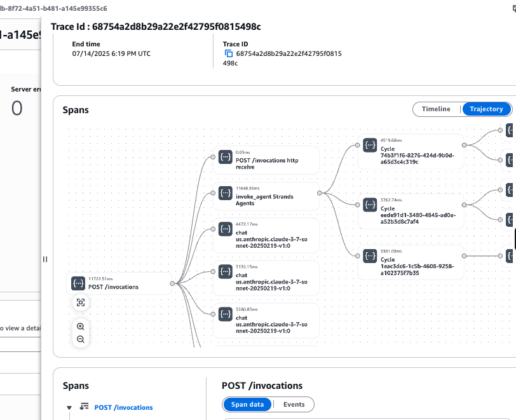Viewport: 516px width, 420px height.
Task: Select the root POST /invocations span node icon
Action: [78, 283]
